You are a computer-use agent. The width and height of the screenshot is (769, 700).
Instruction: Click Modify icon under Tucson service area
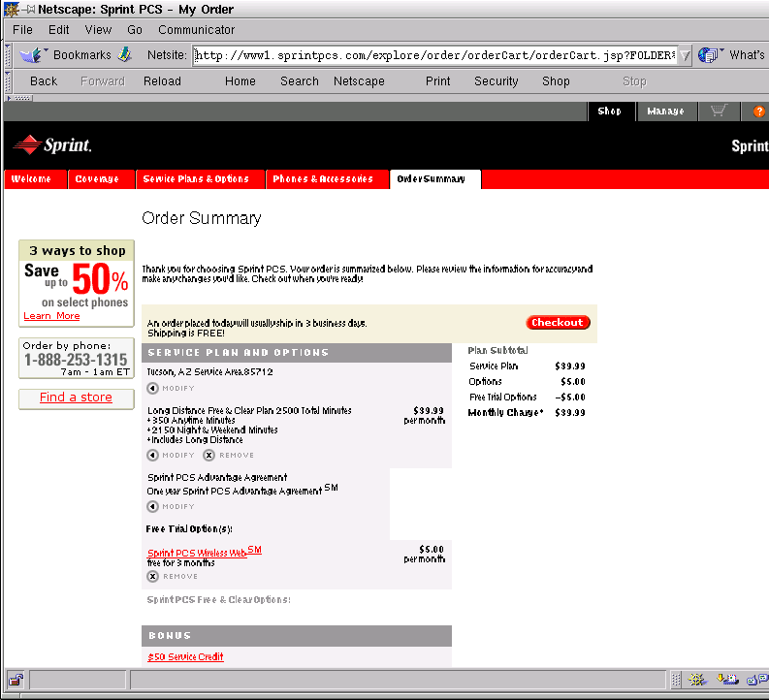pos(152,388)
